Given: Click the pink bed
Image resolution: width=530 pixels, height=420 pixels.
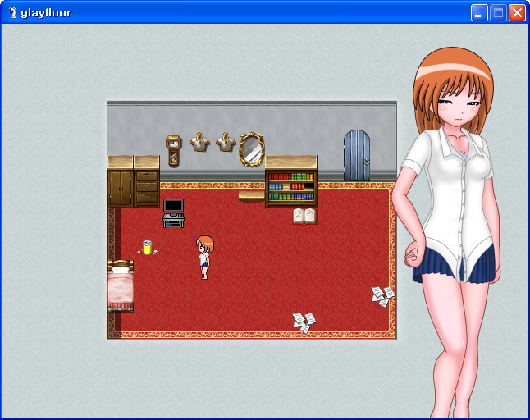Looking at the screenshot, I should tap(121, 285).
